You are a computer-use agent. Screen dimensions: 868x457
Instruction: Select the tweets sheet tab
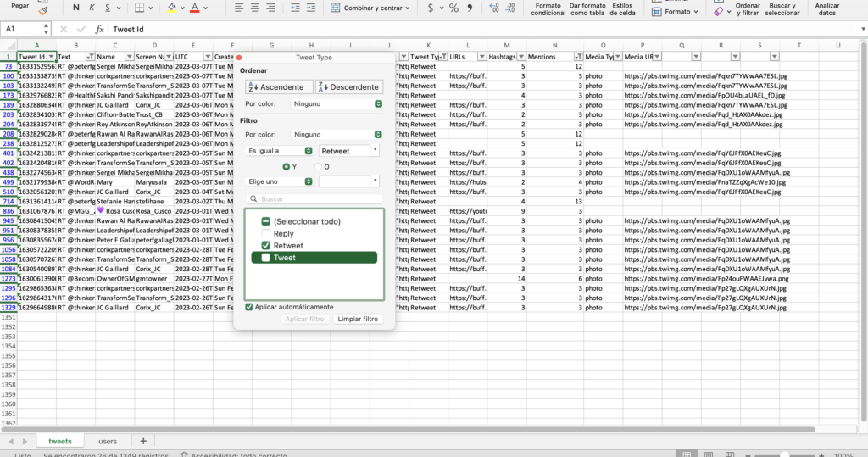(60, 441)
